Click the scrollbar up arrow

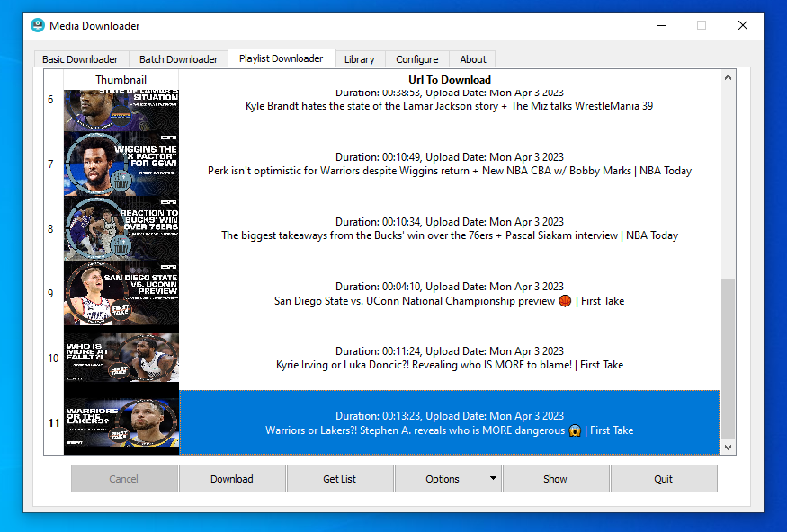click(728, 77)
